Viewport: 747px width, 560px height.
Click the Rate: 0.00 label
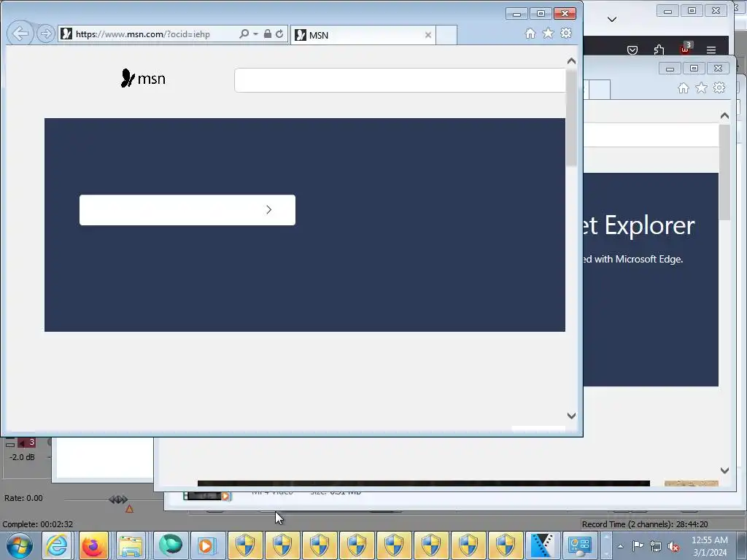pyautogui.click(x=23, y=498)
